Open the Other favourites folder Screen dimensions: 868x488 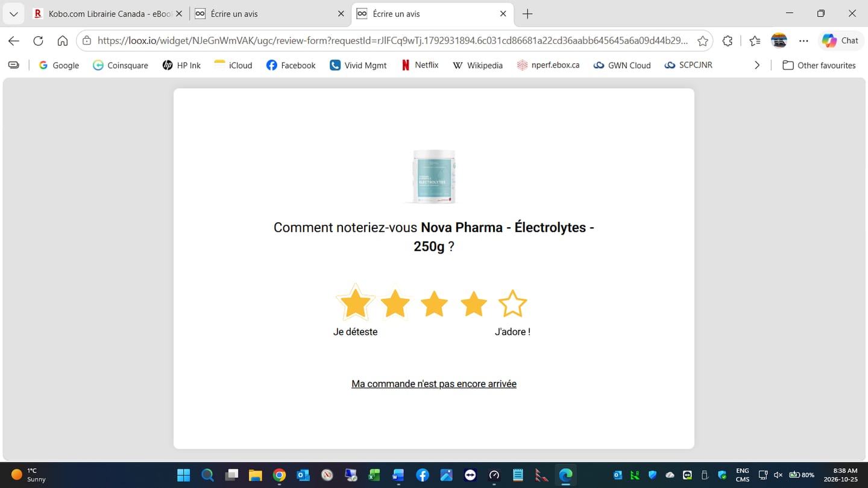(x=819, y=65)
